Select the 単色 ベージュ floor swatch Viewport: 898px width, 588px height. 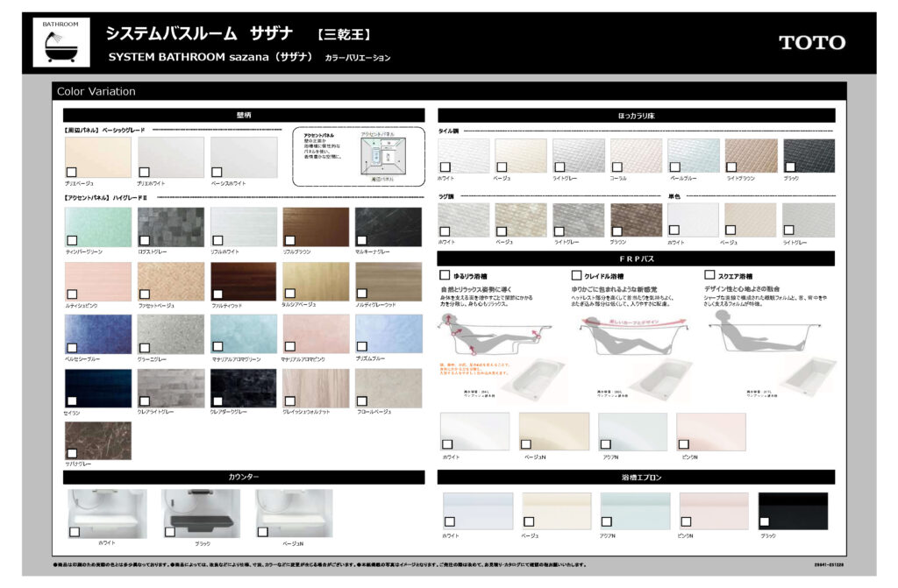[751, 220]
